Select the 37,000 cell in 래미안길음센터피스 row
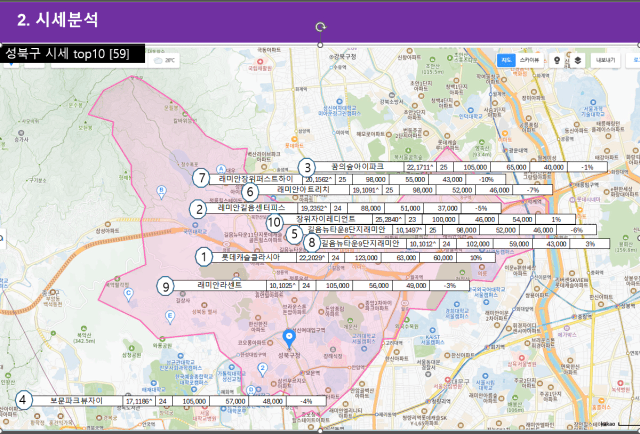Screen dimensions: 640x434 click(444, 208)
